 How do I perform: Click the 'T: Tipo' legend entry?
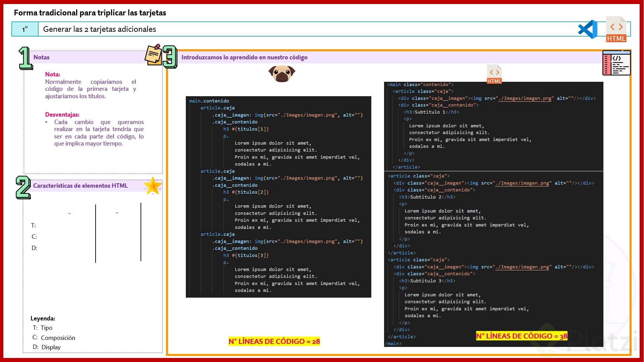click(42, 328)
